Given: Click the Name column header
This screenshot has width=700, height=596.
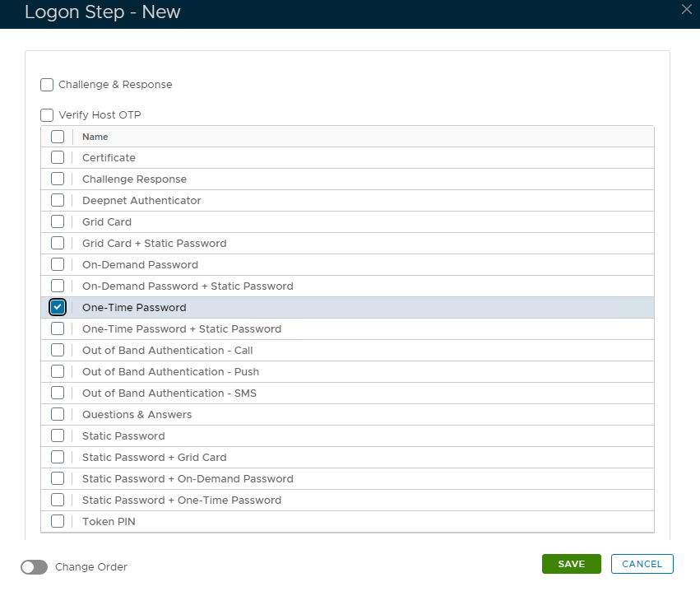Looking at the screenshot, I should point(95,137).
